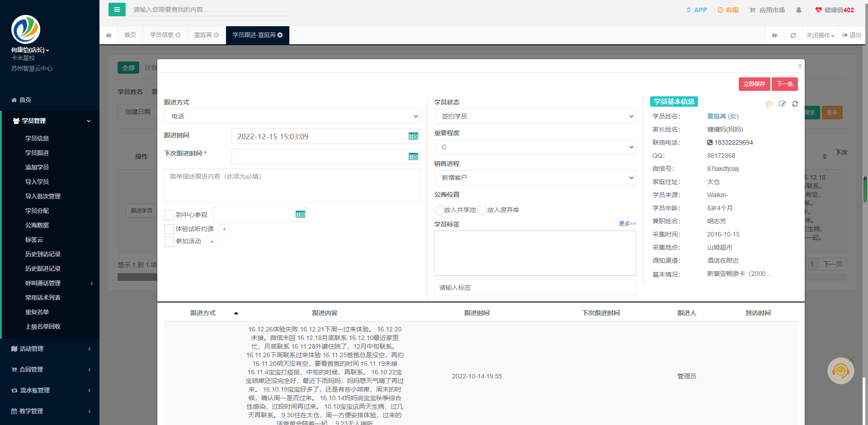The image size is (868, 425).
Task: Click the 请输入标签 tag input field
Action: tap(535, 288)
